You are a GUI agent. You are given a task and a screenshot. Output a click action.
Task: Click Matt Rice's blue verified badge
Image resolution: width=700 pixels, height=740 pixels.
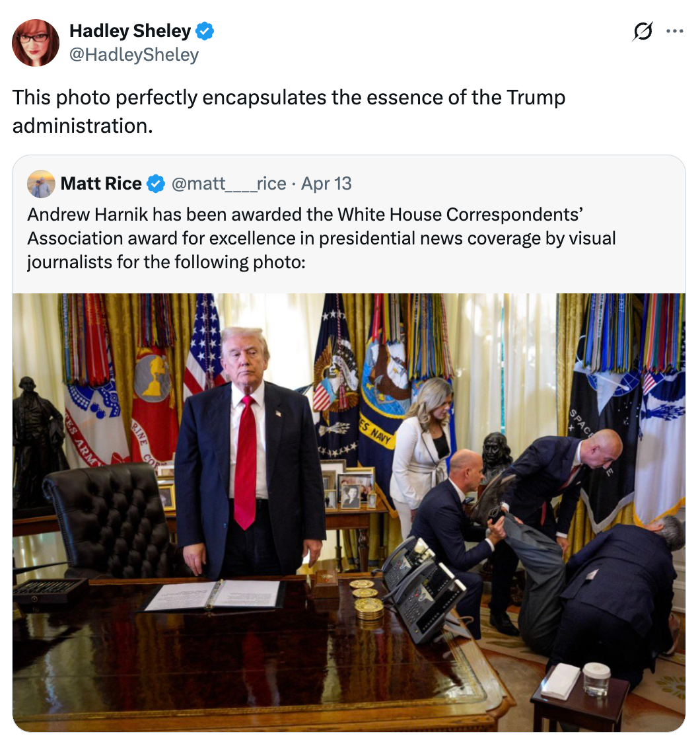[x=156, y=184]
